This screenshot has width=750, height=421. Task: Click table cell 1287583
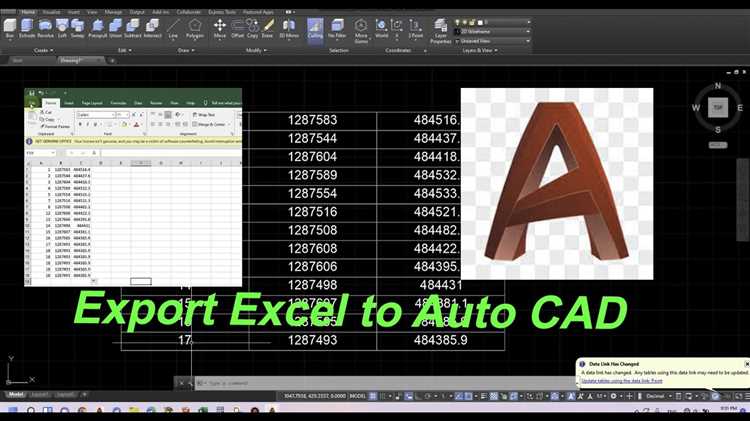[312, 120]
